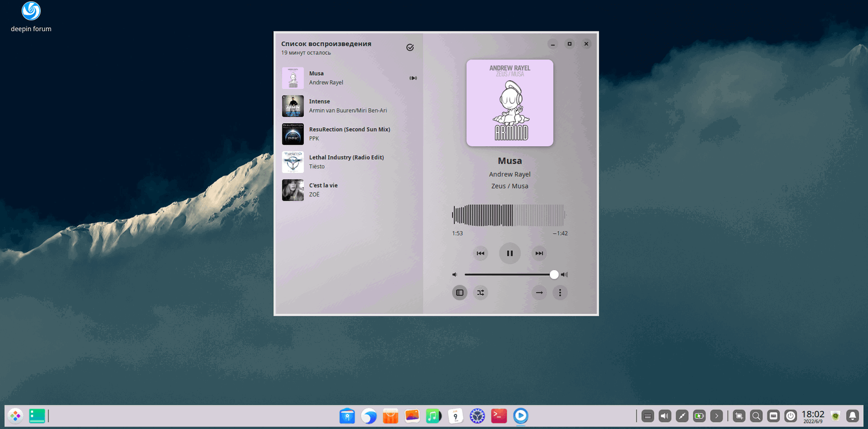This screenshot has width=868, height=429.
Task: Open the launcher from the dock
Action: (x=15, y=416)
